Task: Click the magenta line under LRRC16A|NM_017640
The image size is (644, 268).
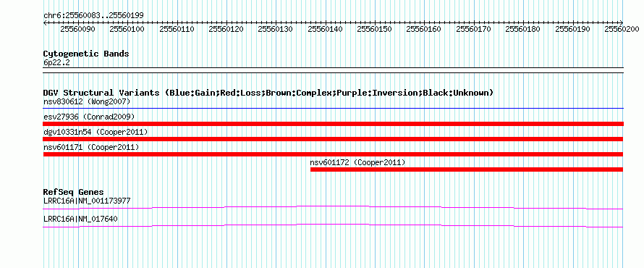Action: tap(333, 226)
